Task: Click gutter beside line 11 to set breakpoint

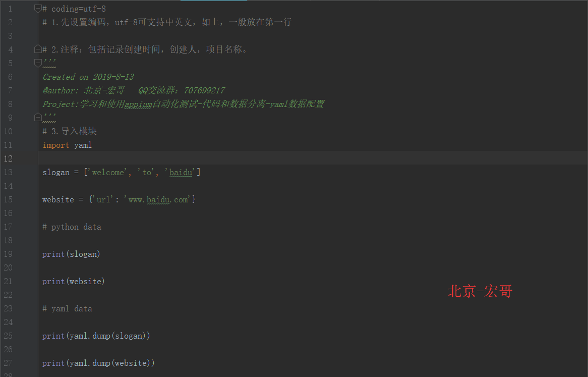Action: click(x=25, y=145)
